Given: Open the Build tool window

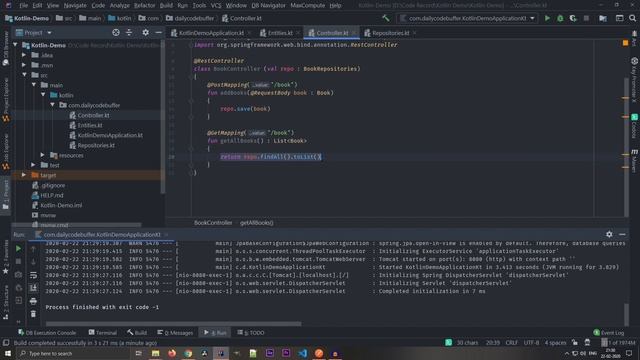Looking at the screenshot, I should tap(137, 333).
